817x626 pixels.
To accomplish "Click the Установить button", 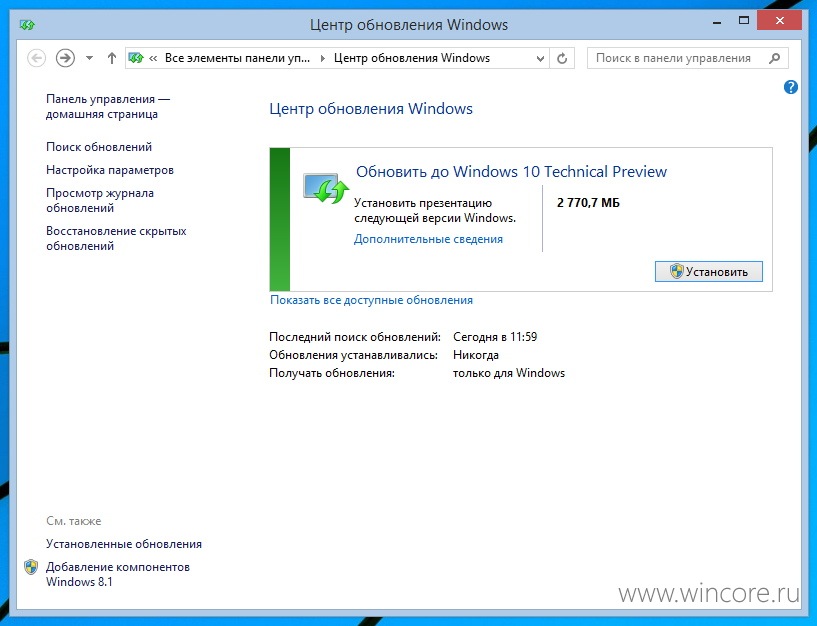I will (x=709, y=272).
